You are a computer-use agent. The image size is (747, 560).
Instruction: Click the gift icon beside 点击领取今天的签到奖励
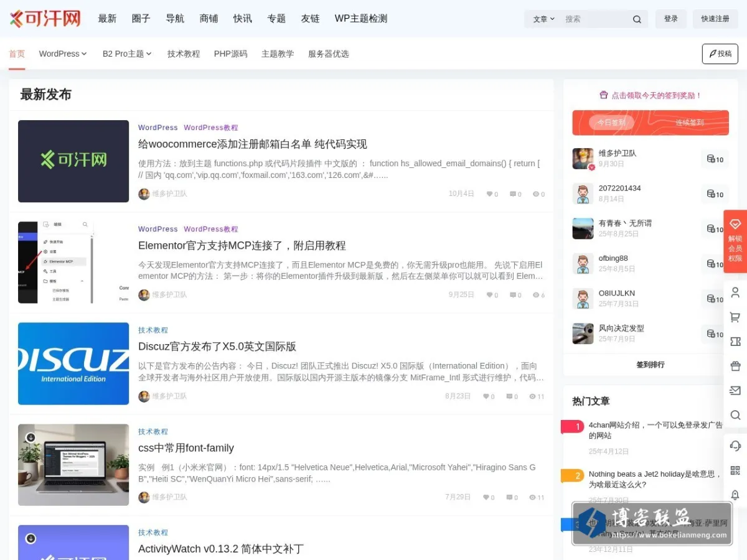[x=603, y=95]
